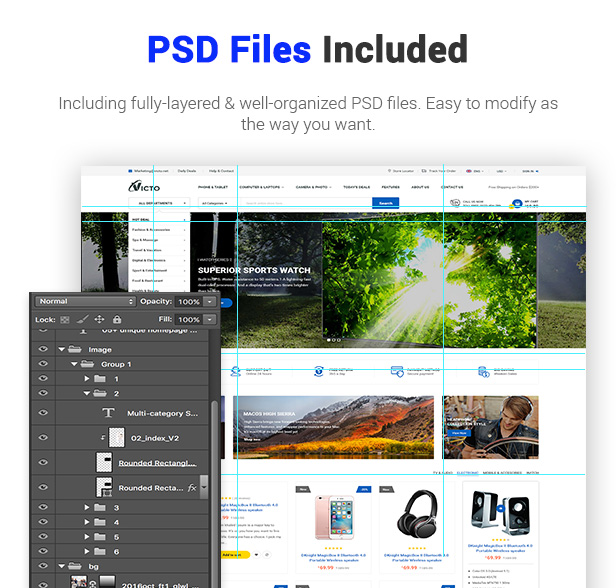Image resolution: width=616 pixels, height=588 pixels.
Task: Toggle visibility of the bg group
Action: pyautogui.click(x=43, y=566)
